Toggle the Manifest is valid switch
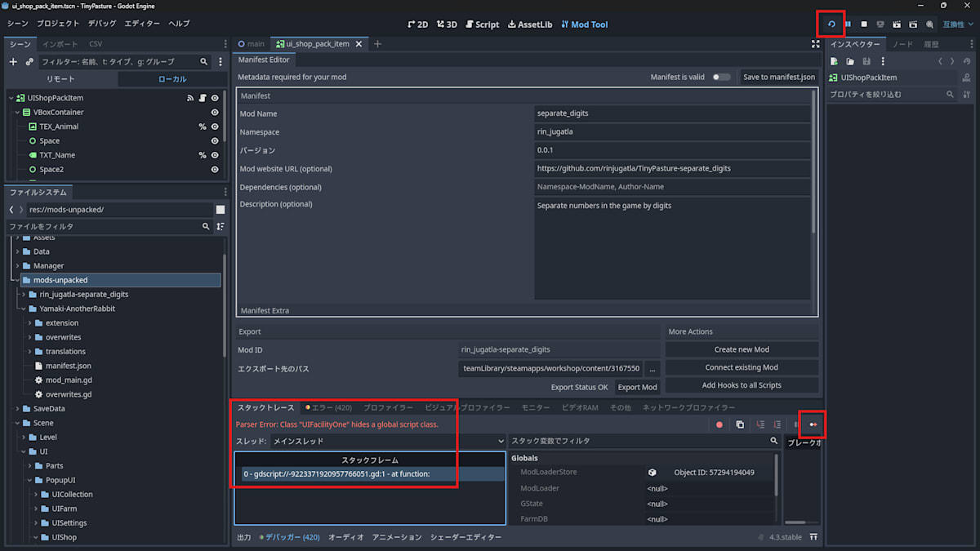Screen dimensions: 980x551 click(721, 77)
